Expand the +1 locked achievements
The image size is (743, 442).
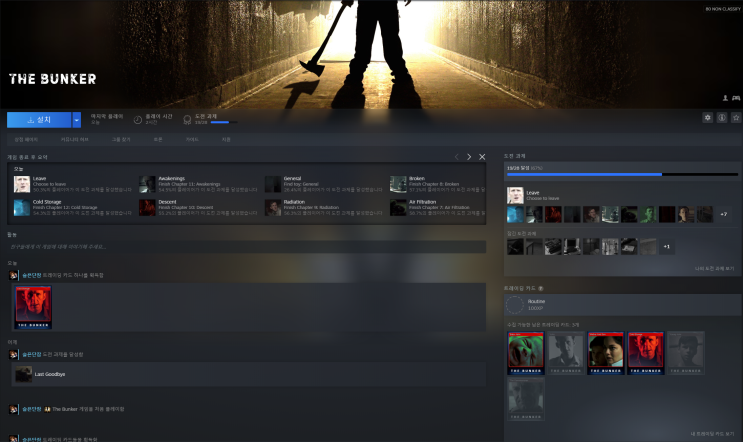pos(667,246)
